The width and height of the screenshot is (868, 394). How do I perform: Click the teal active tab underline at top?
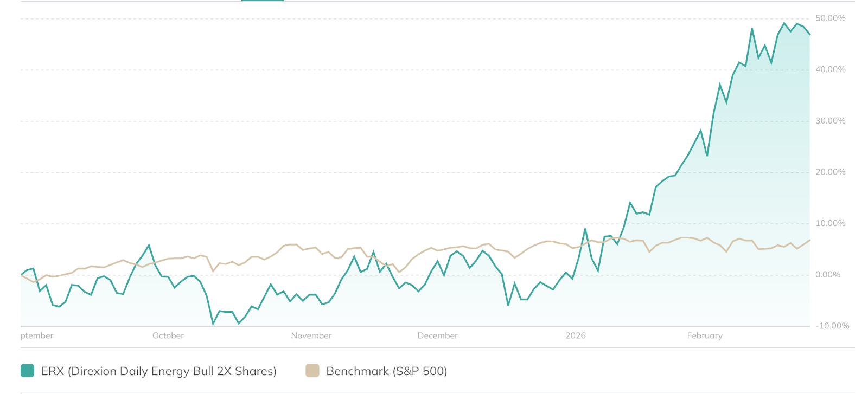click(263, 1)
